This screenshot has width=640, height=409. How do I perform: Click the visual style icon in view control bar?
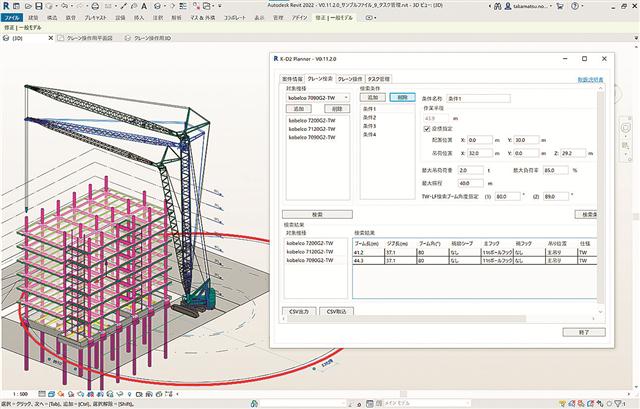(51, 394)
